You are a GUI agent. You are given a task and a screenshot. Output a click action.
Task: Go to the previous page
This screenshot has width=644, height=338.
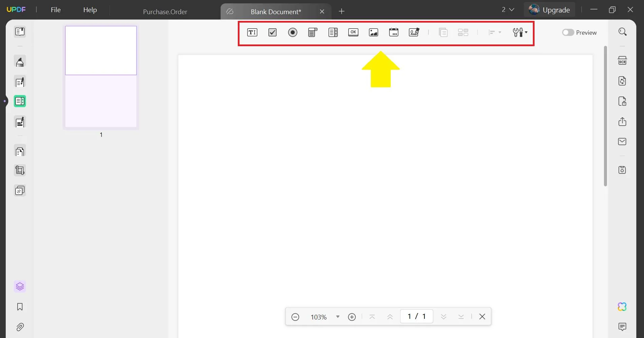pos(390,317)
